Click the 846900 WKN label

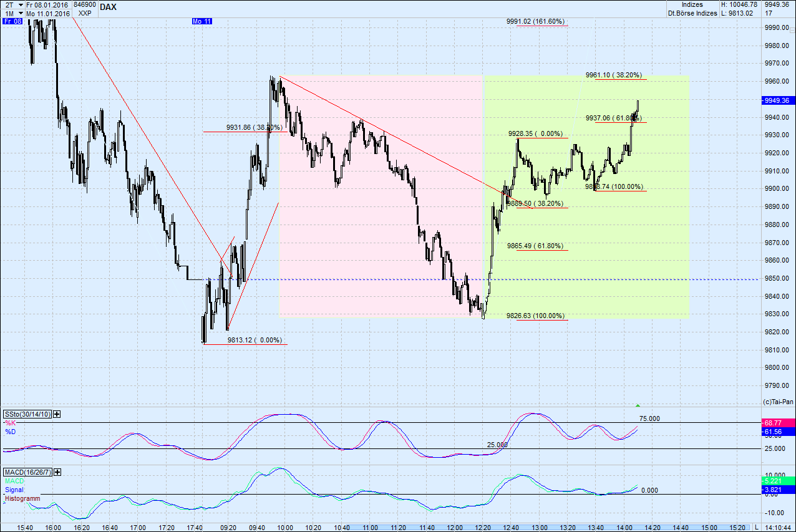coord(84,4)
